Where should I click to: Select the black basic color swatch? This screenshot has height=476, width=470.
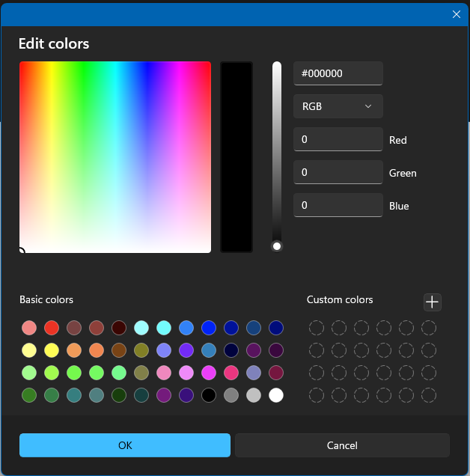[209, 395]
